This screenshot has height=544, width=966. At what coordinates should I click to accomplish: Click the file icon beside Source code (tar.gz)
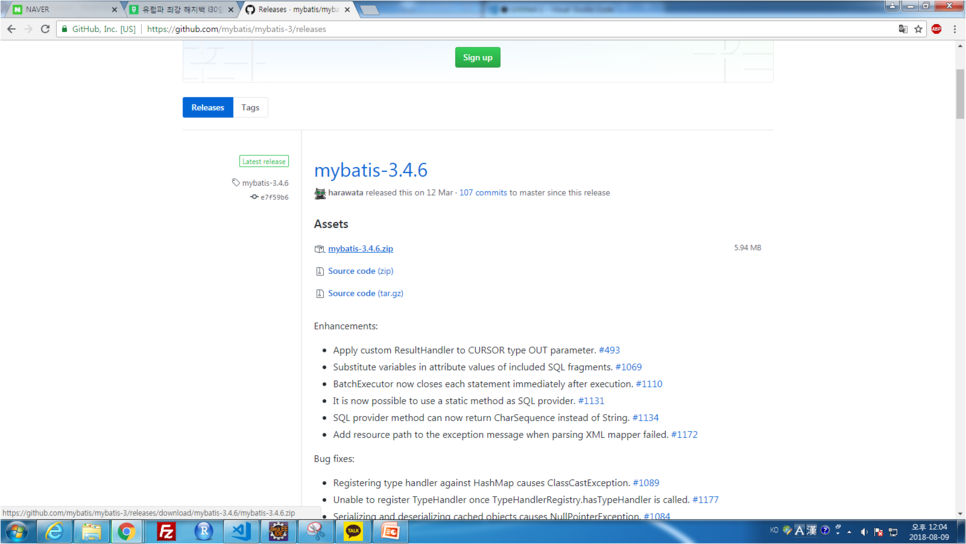pyautogui.click(x=319, y=294)
